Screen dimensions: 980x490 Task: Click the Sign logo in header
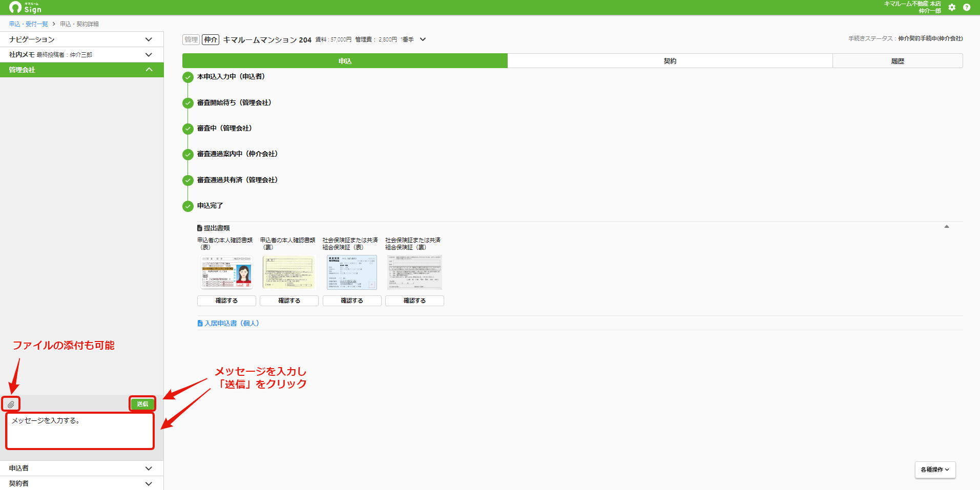pyautogui.click(x=25, y=7)
